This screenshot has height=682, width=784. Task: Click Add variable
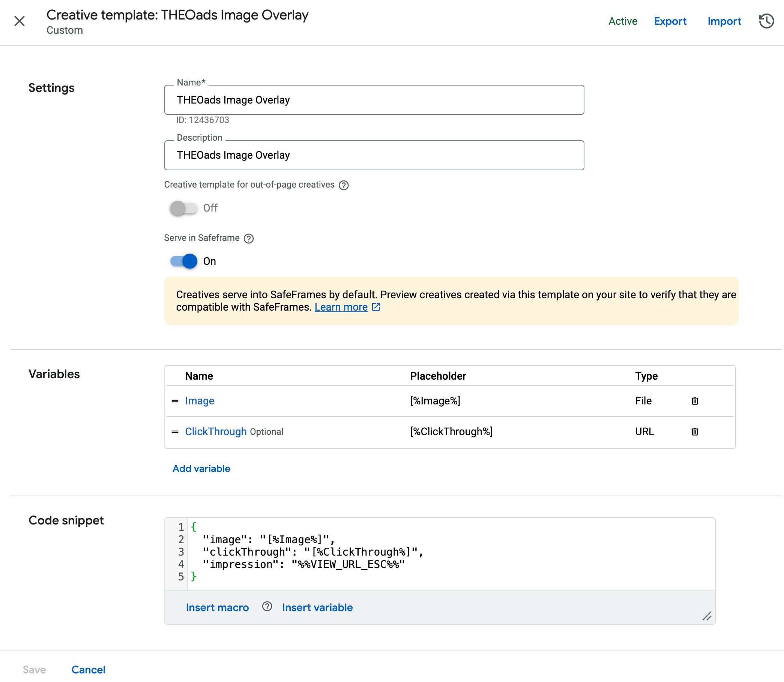click(x=201, y=469)
